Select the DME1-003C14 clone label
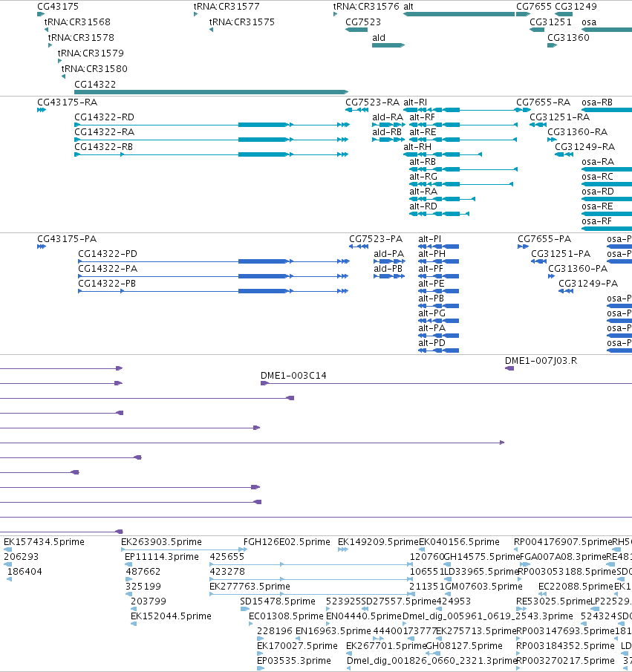 click(293, 376)
